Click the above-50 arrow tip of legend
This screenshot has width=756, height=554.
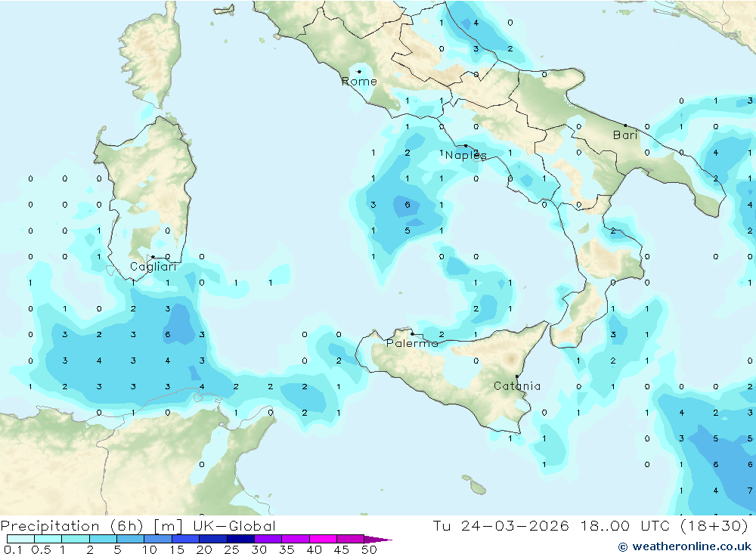pos(379,540)
